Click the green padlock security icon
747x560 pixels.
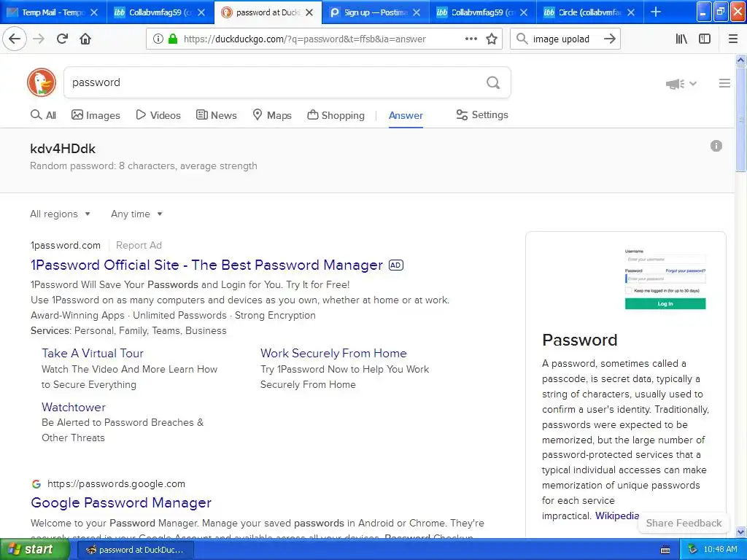(x=173, y=39)
